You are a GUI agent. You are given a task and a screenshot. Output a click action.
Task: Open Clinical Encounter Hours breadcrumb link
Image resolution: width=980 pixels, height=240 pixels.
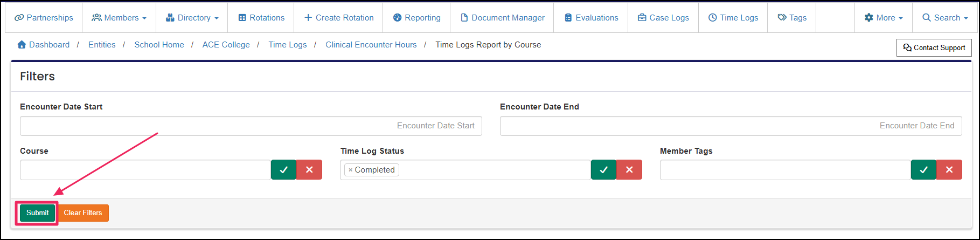tap(371, 45)
